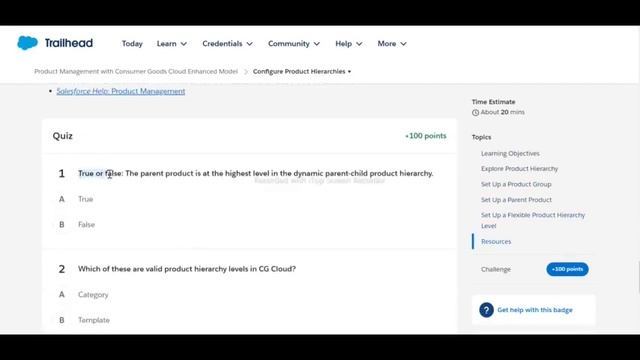Viewport: 640px width, 360px height.
Task: Open Product Management with Consumer Goods Cloud breadcrumb
Action: pyautogui.click(x=136, y=71)
